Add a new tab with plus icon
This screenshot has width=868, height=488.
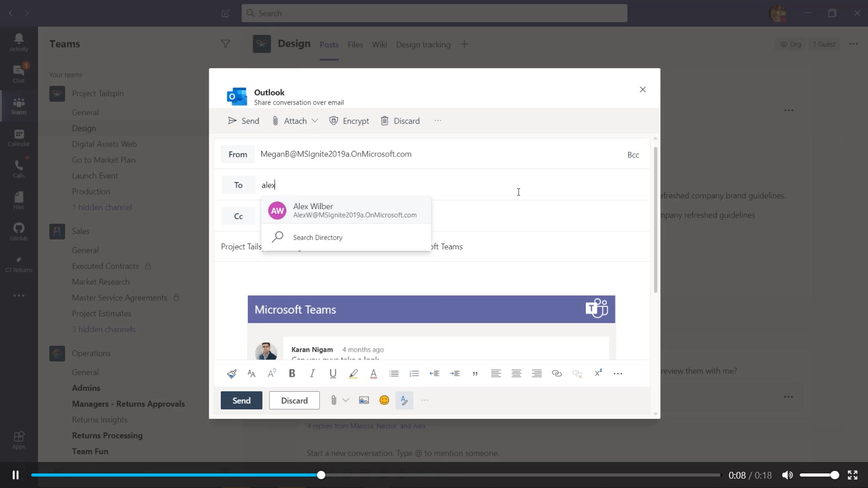click(464, 44)
